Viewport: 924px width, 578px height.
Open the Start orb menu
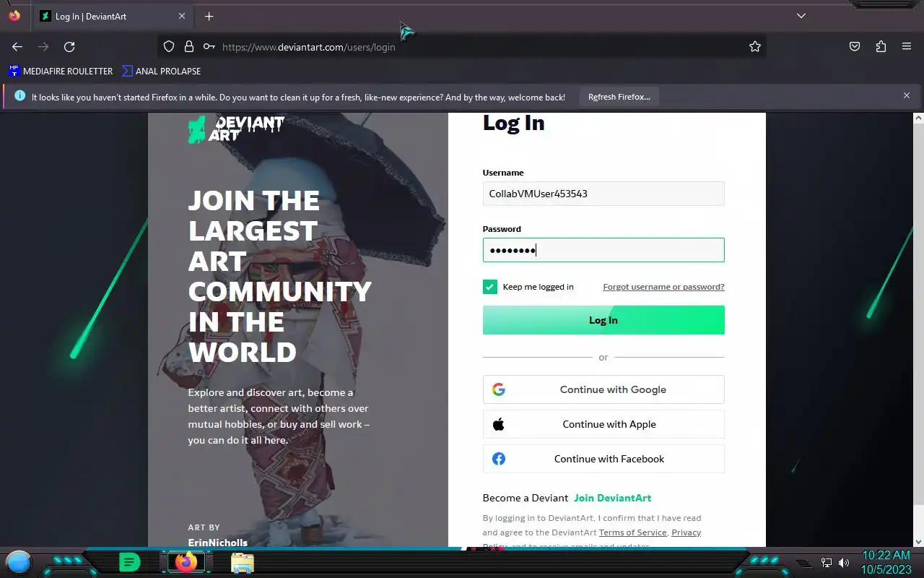pos(19,561)
